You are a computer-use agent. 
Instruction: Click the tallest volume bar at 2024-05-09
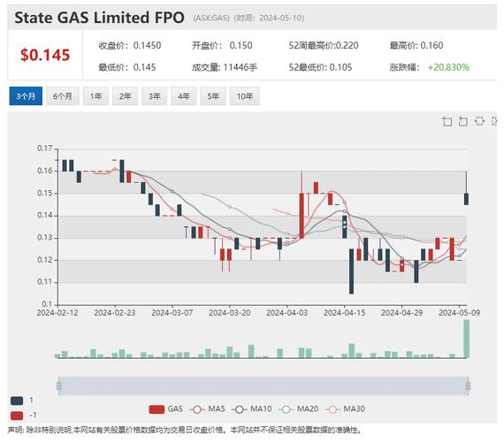pos(466,339)
